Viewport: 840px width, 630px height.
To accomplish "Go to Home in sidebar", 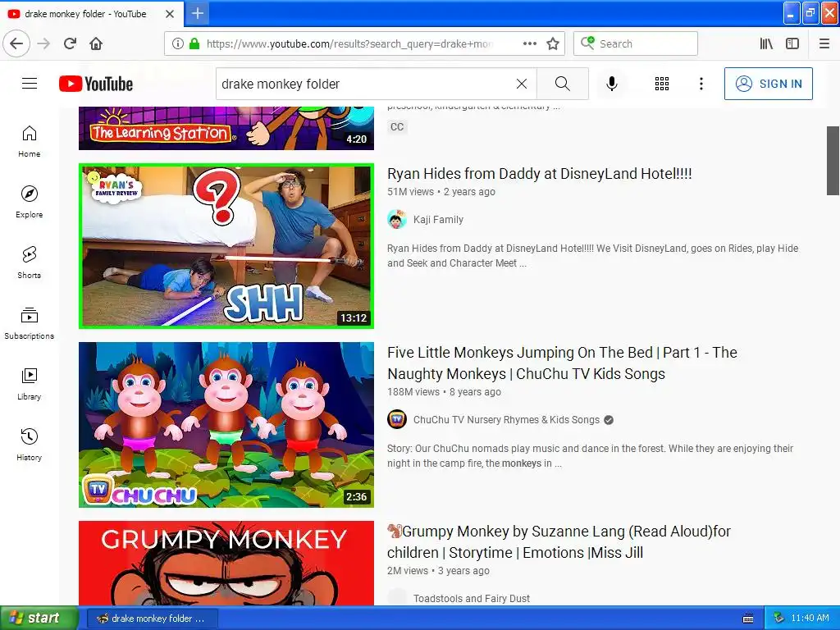I will pyautogui.click(x=30, y=141).
